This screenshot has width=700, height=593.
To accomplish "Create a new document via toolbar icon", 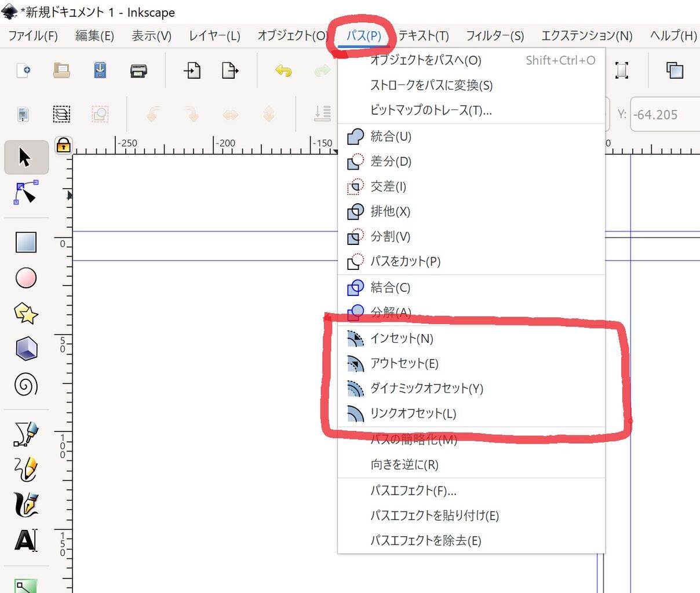I will (22, 70).
